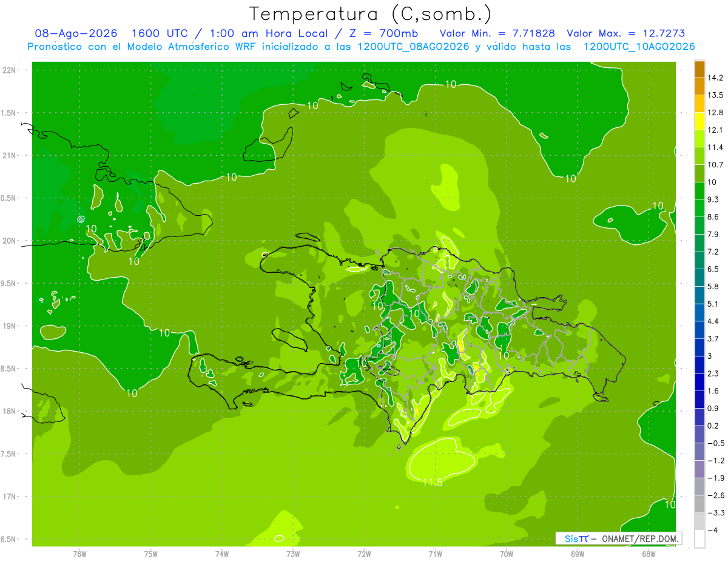Viewport: 728px width, 562px height.
Task: Click the colorbar label '2.3'
Action: coord(713,373)
